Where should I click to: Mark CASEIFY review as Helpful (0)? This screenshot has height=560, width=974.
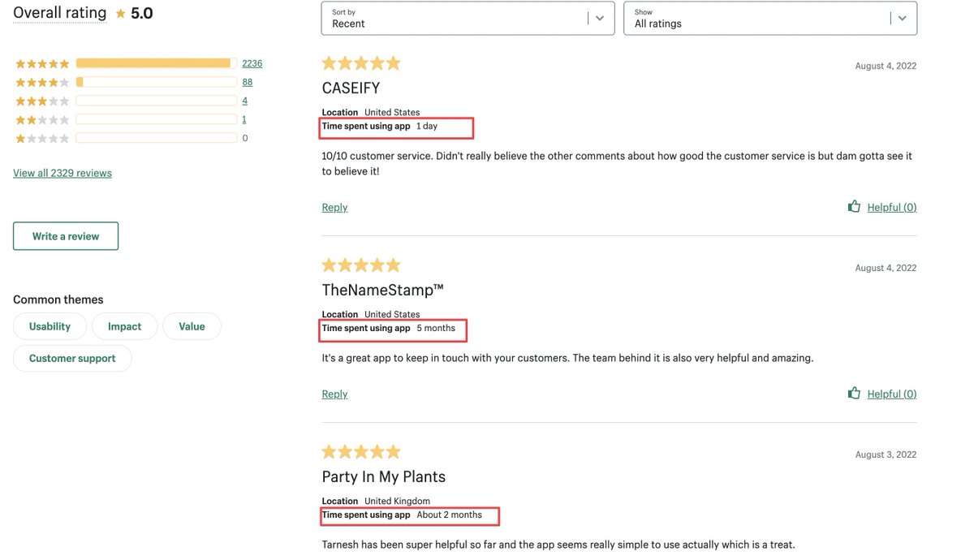point(892,207)
